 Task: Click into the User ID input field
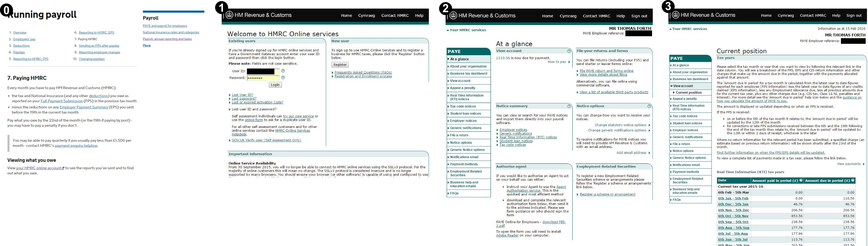tap(263, 71)
